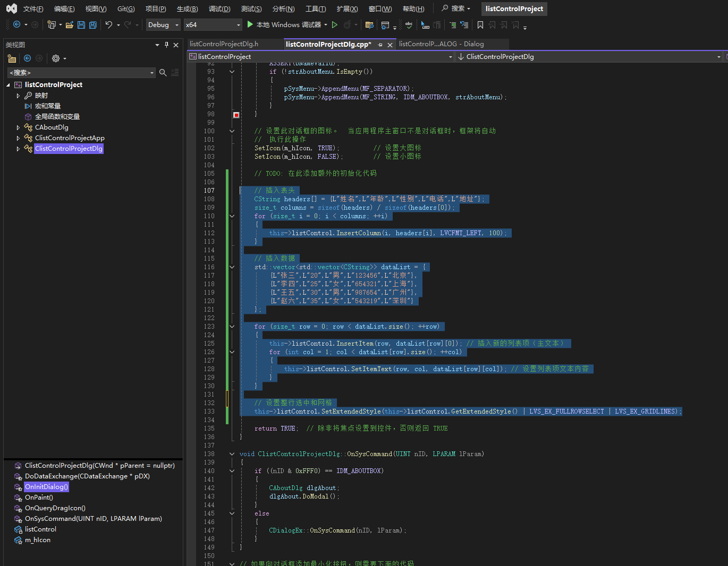
Task: Switch to listControlProjectDlg.h tab
Action: (x=224, y=44)
